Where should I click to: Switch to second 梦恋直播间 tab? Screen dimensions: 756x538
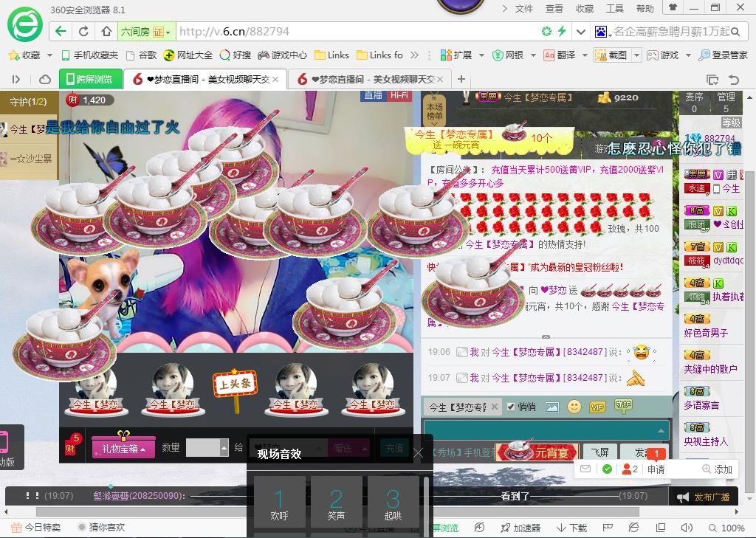[369, 79]
